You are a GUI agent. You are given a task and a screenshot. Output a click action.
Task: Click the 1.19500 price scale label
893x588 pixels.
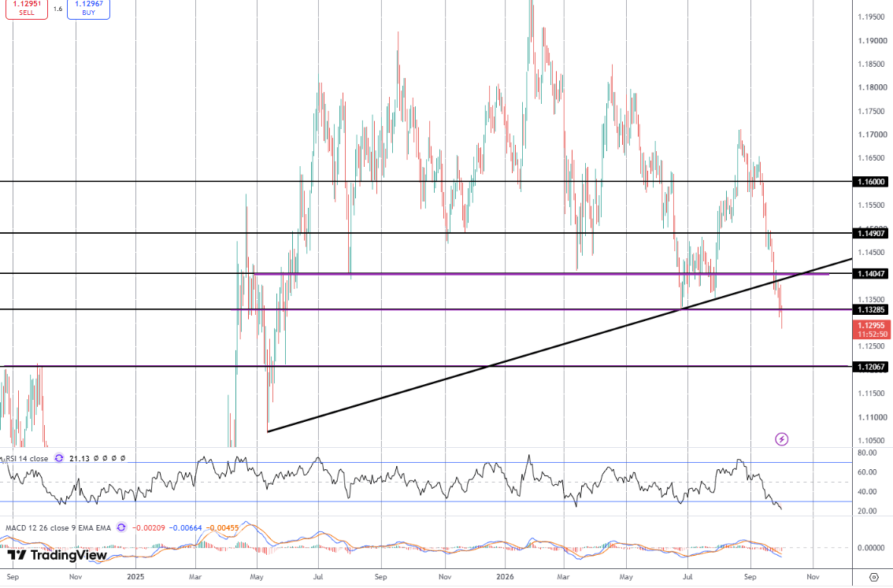click(x=872, y=17)
